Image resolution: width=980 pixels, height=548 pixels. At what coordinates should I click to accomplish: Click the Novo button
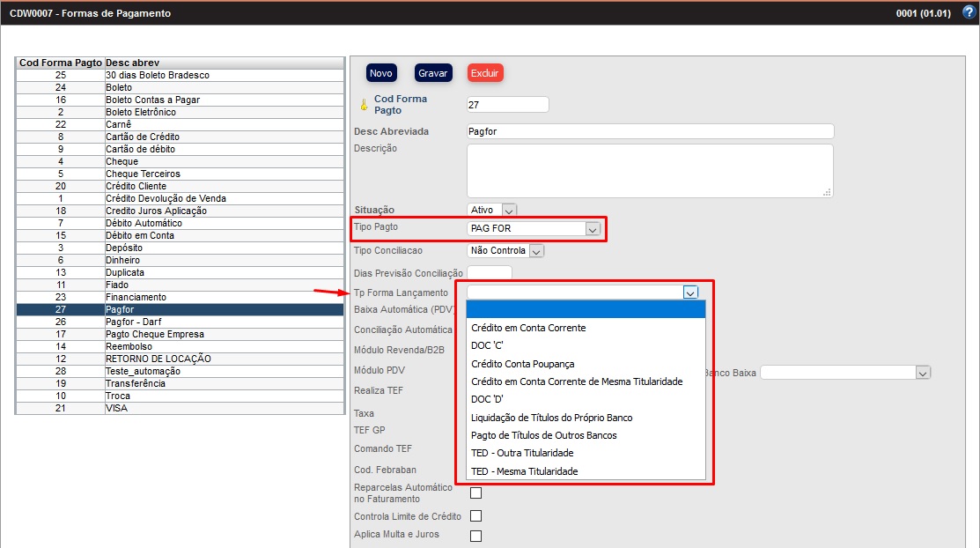coord(380,73)
